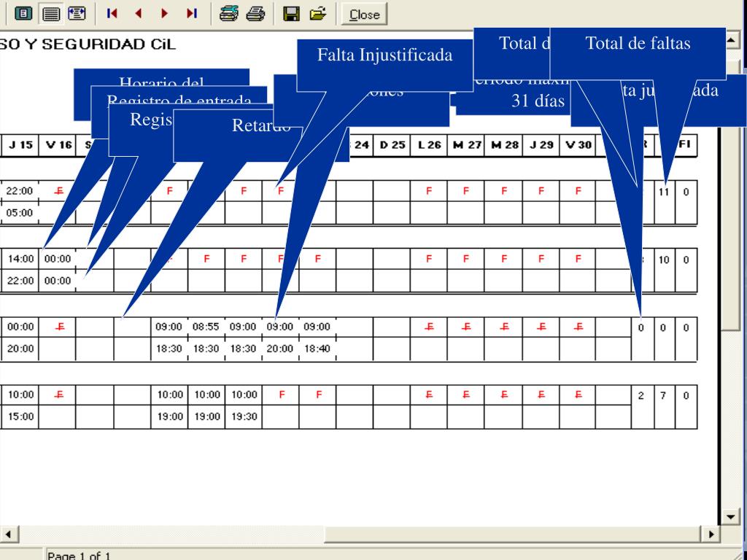Click the Page 1 of 1 status text
Image resolution: width=747 pixels, height=560 pixels.
79,555
